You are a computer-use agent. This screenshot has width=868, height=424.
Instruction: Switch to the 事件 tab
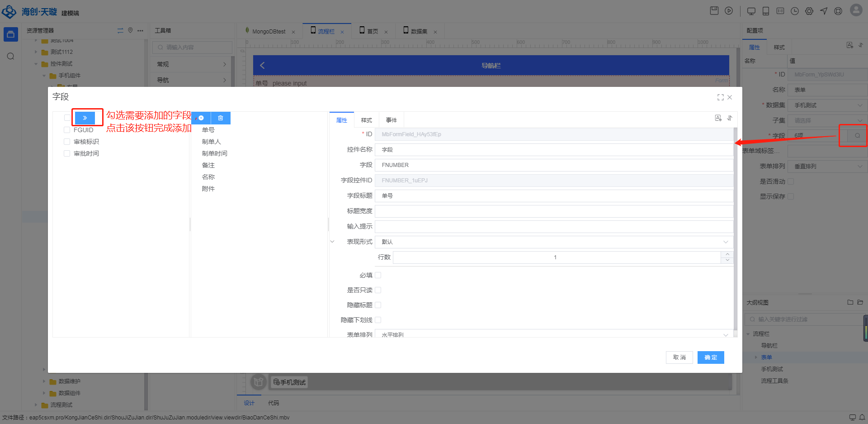click(x=391, y=120)
